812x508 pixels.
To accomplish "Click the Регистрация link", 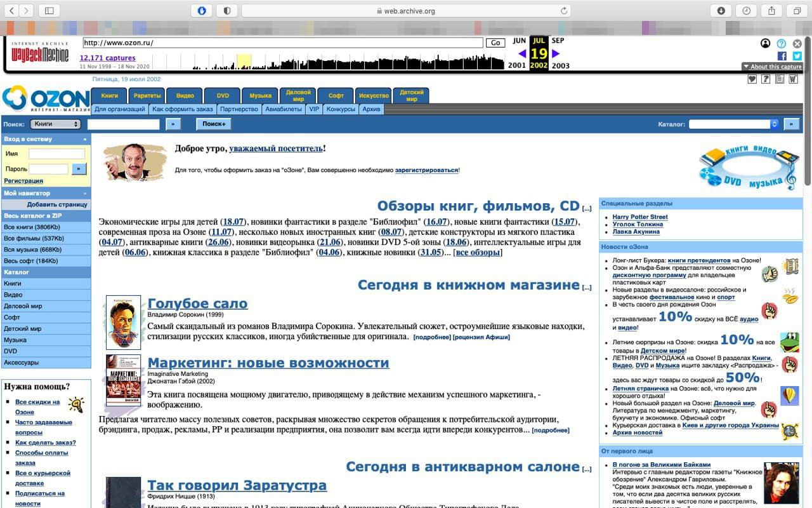I will (x=23, y=181).
